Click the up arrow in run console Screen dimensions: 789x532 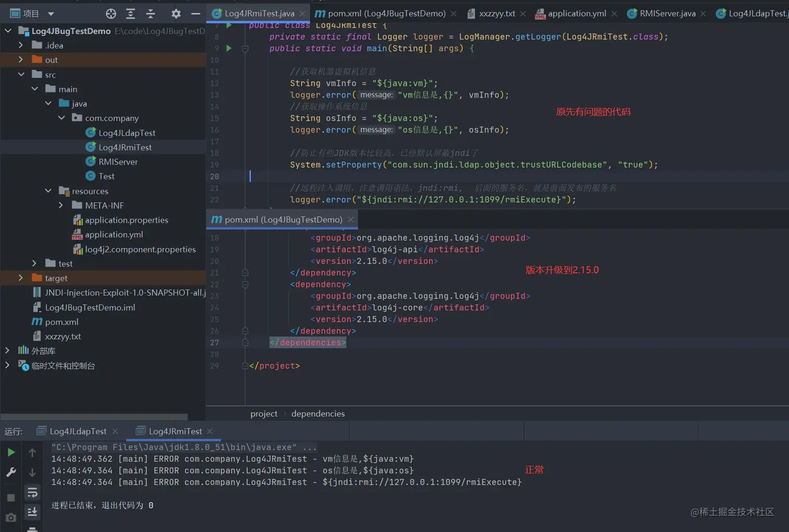point(32,452)
